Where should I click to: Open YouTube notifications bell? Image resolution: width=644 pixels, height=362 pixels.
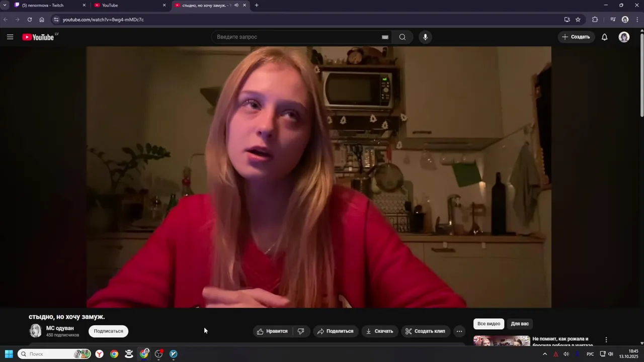[605, 37]
